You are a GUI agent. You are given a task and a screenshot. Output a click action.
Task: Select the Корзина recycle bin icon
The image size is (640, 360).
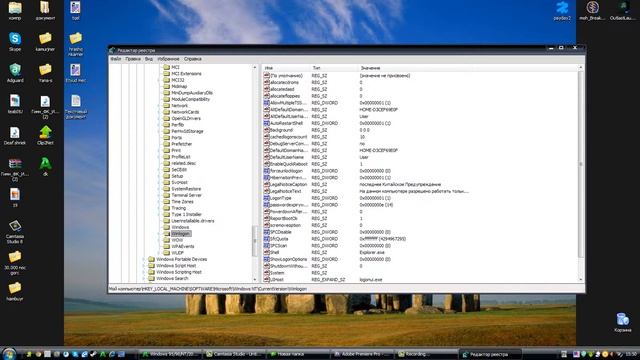pos(622,322)
